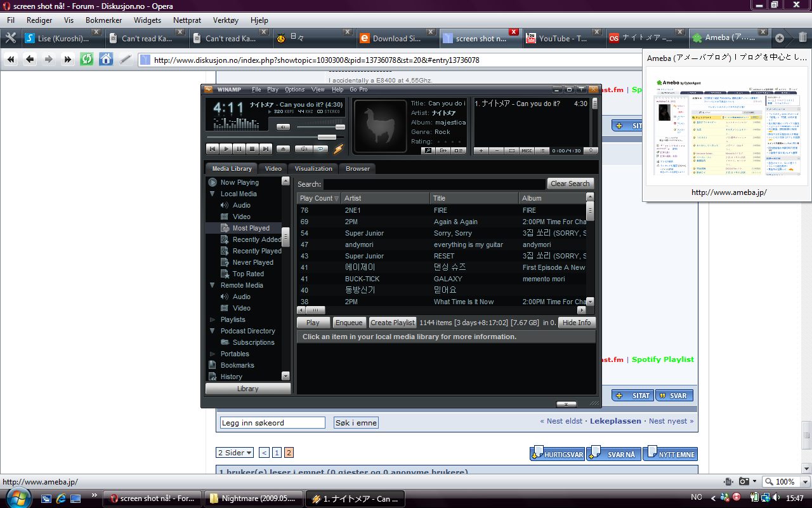Skip to next track in Winamp
Viewport: 812px width, 508px height.
pyautogui.click(x=266, y=149)
